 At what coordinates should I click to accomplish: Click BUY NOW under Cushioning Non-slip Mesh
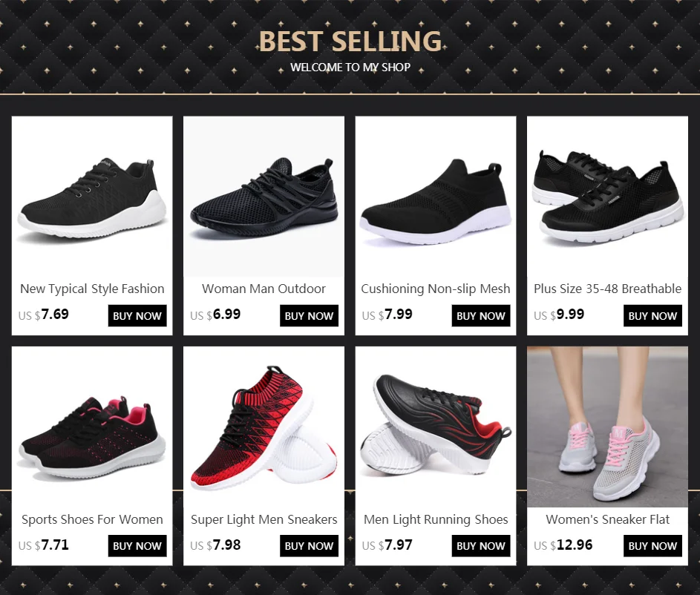coord(481,316)
